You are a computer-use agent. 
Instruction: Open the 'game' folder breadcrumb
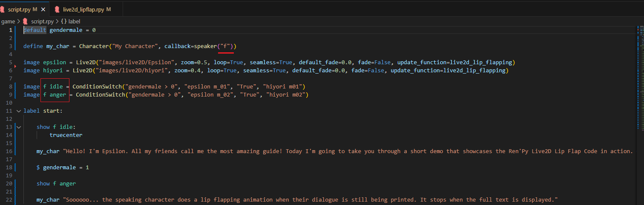coord(8,21)
